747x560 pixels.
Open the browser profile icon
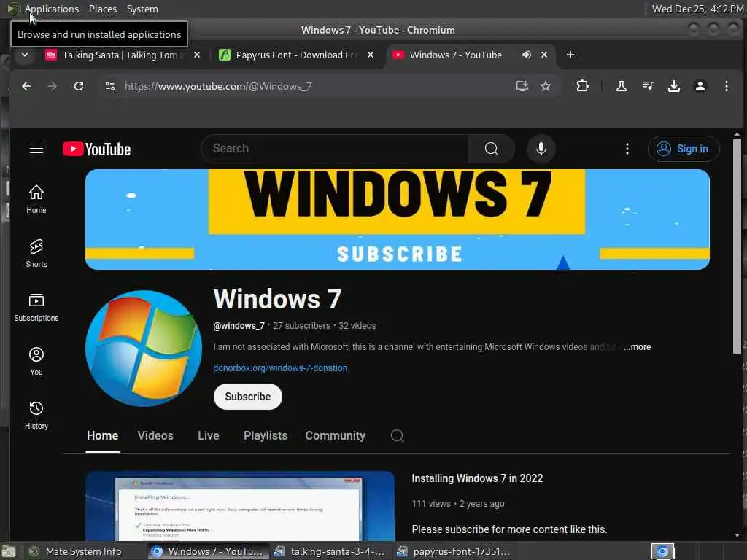pos(700,86)
